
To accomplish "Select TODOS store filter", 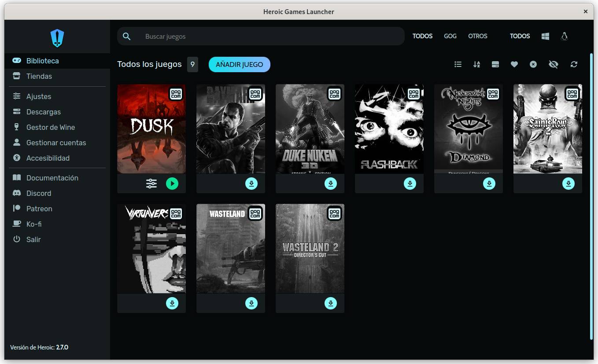I will [422, 36].
